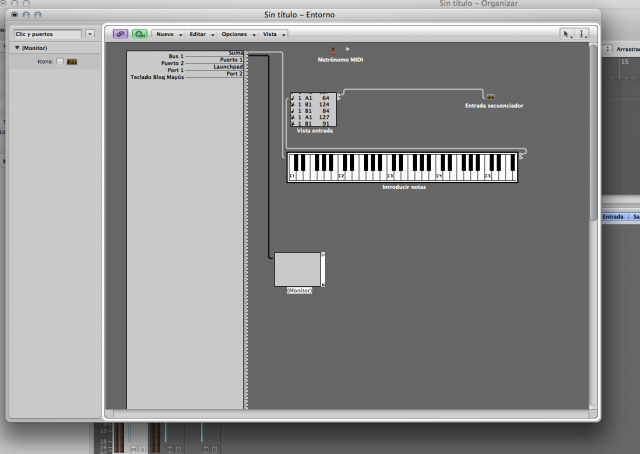Viewport: 640px width, 454px height.
Task: Enable the Icono checkbox in inspector
Action: [x=59, y=61]
